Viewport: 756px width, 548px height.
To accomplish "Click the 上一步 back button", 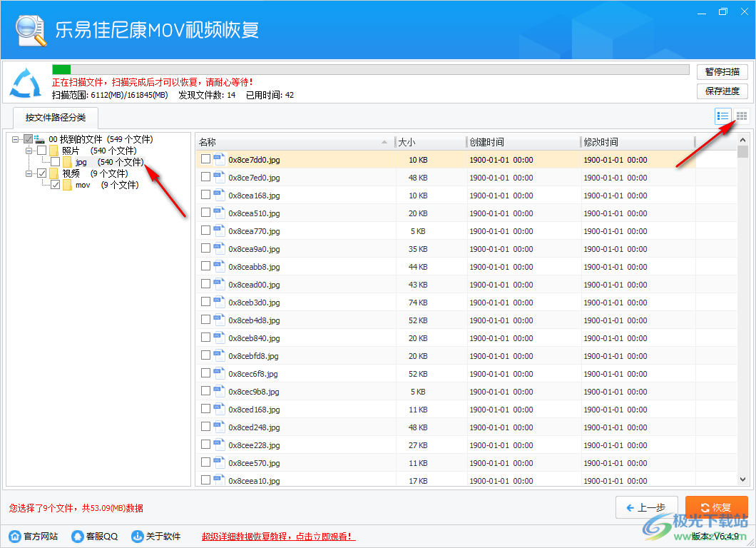I will (647, 507).
